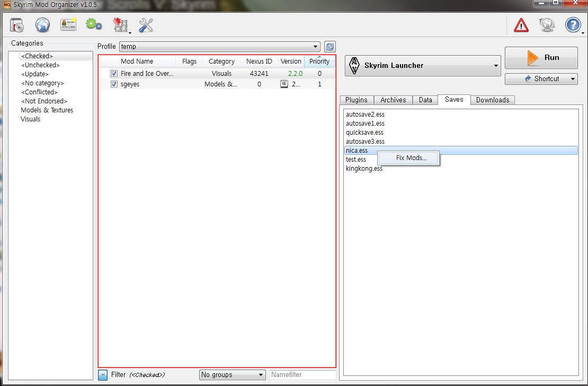Sort by Category column header

[221, 61]
